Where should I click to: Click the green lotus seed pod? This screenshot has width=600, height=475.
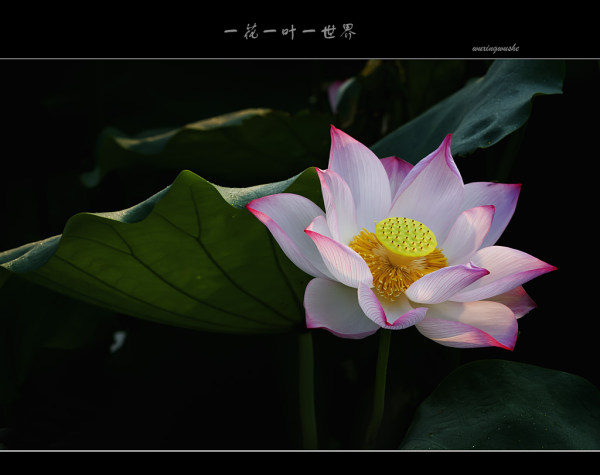[x=406, y=237]
